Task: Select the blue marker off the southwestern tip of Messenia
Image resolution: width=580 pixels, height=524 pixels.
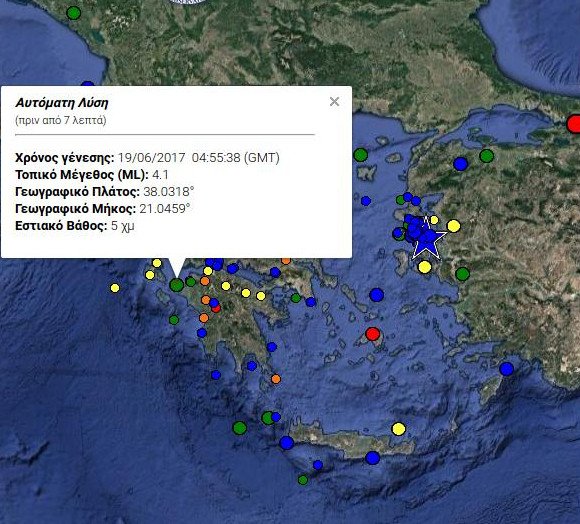Action: [x=216, y=375]
